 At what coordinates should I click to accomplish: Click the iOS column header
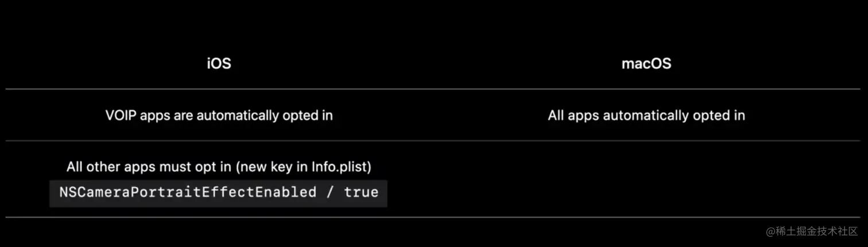coord(219,64)
